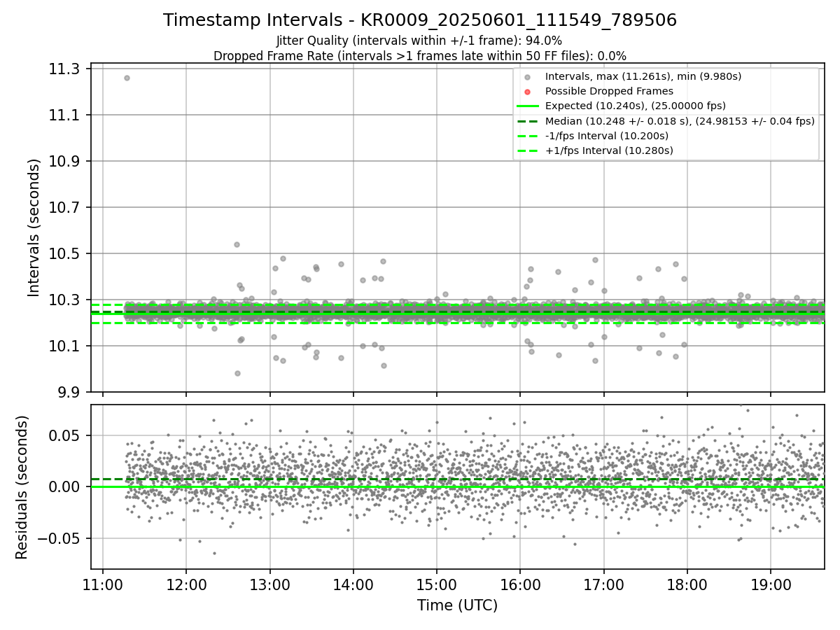The height and width of the screenshot is (630, 840).
Task: Click the legend entry '-1/fps Interval (10.200s)'
Action: point(607,136)
